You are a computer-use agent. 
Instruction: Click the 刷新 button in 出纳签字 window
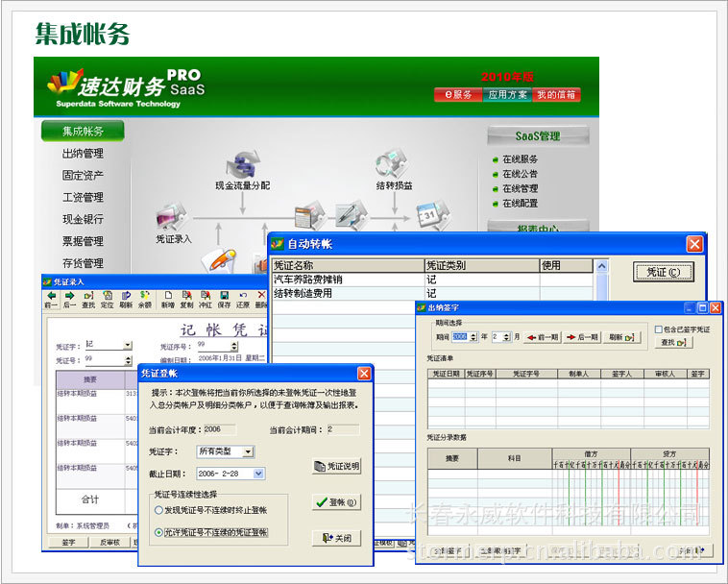(621, 337)
